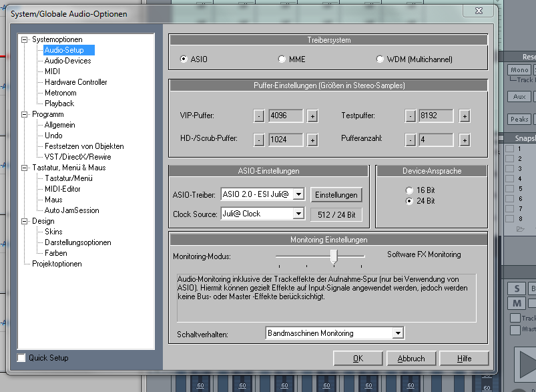Cancel the dialog with Abbruch
The height and width of the screenshot is (392, 536).
(x=411, y=359)
